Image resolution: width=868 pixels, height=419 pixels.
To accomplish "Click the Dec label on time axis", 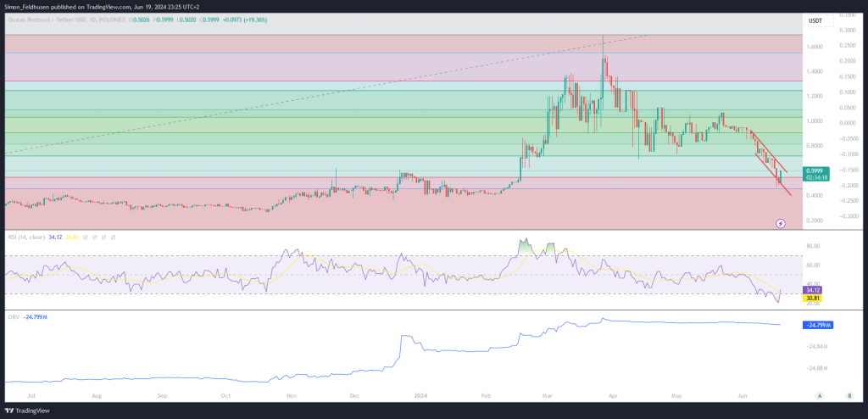I will tap(355, 396).
